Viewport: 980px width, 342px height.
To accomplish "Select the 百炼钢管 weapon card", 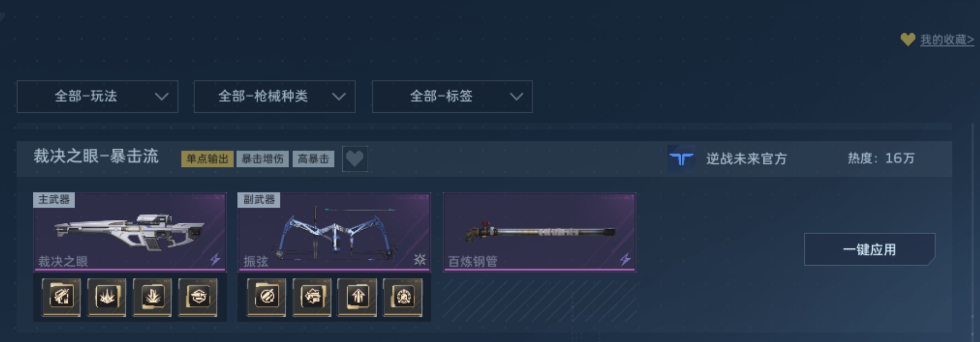I will [x=539, y=232].
